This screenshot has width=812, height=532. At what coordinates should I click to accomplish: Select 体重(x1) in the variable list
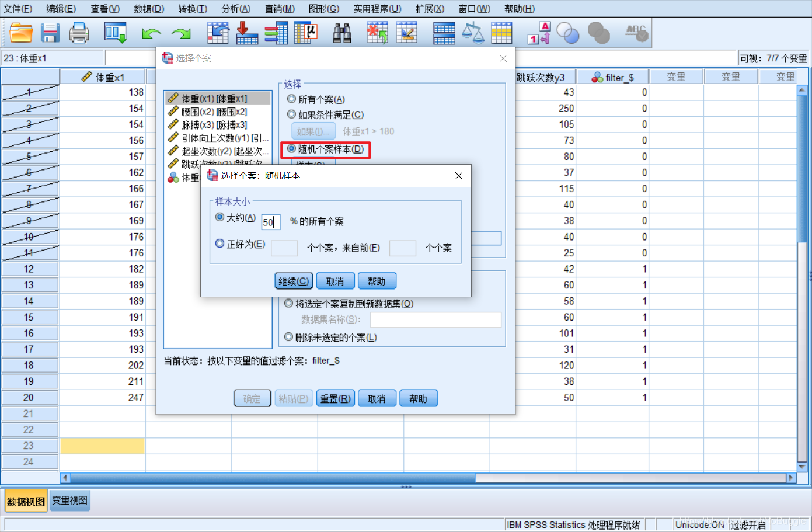(x=218, y=99)
